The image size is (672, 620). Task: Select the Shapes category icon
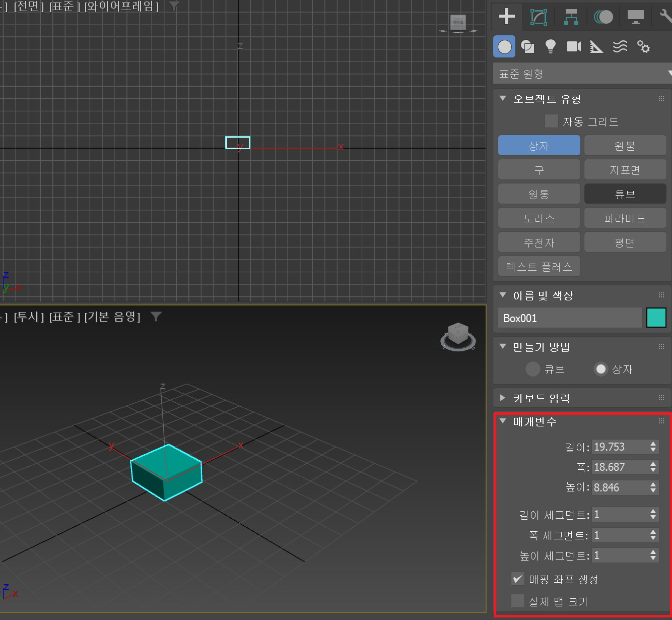coord(527,47)
